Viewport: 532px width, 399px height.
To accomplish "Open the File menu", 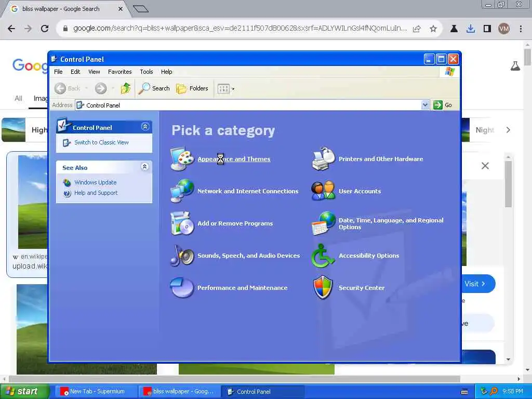I will coord(58,72).
